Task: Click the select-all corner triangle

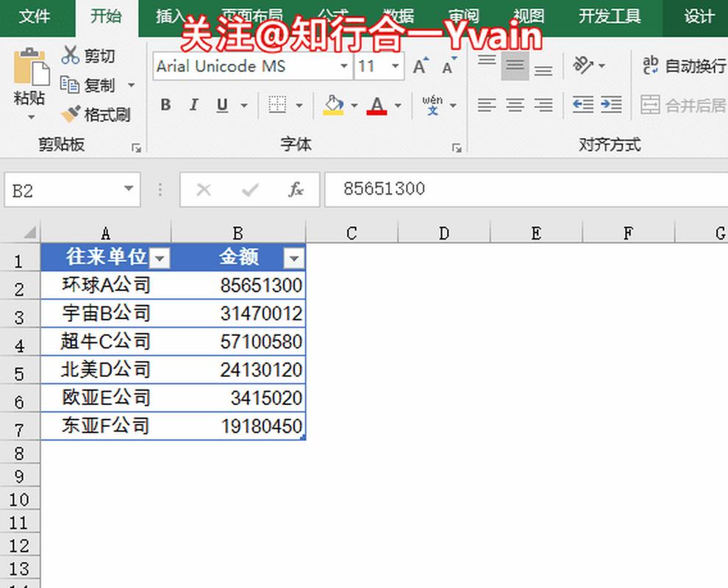Action: click(29, 232)
